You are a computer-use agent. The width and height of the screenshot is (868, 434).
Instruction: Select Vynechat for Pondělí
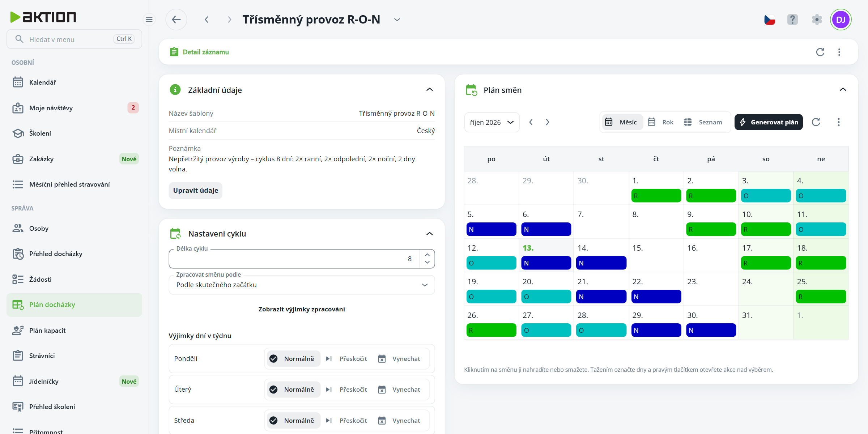[x=400, y=359]
